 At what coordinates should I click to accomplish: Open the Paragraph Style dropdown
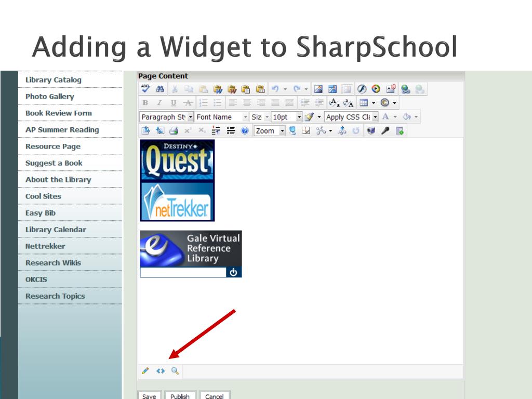pos(166,117)
